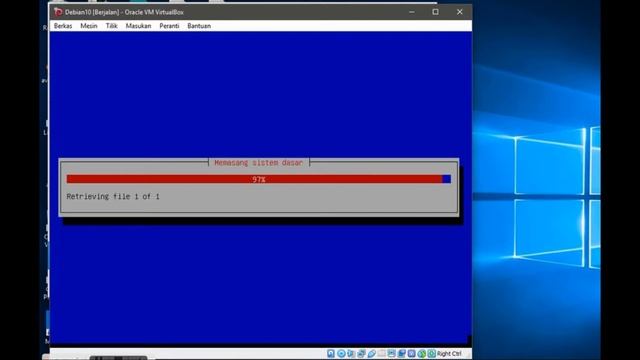The height and width of the screenshot is (360, 640).
Task: Open the Tilik menu
Action: (x=111, y=26)
